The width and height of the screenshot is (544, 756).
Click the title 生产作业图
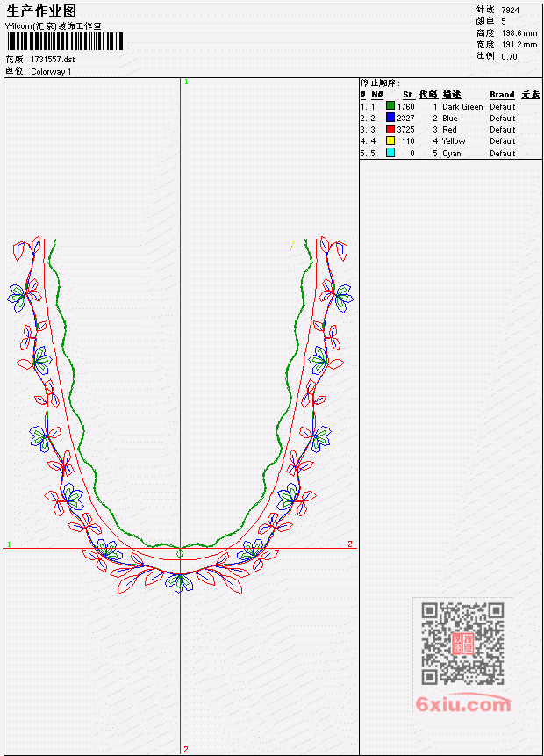(41, 11)
